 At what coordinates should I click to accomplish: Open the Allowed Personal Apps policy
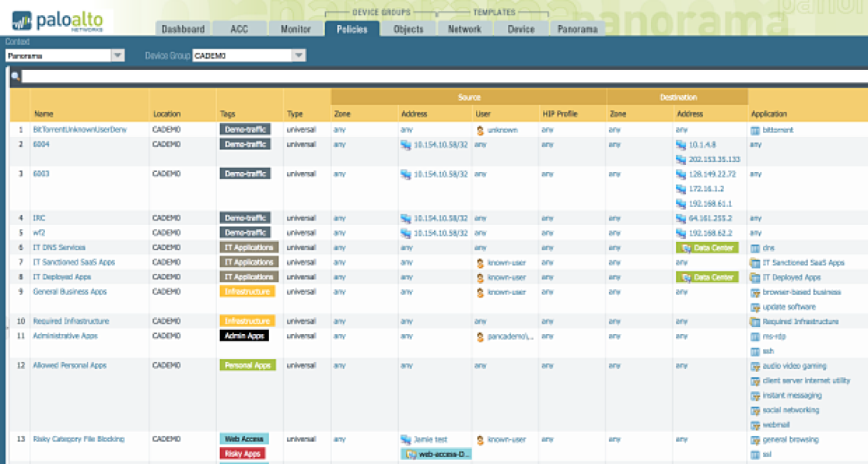[69, 366]
